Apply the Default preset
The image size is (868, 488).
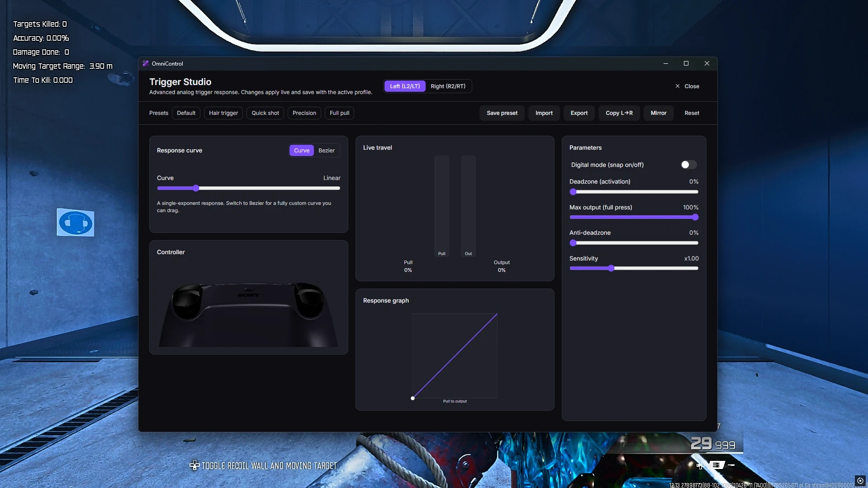[x=186, y=113]
